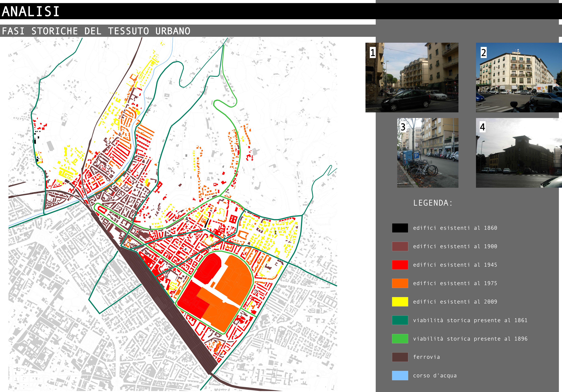This screenshot has height=392, width=562.
Task: Click the yellow 2009 buildings legend swatch
Action: click(400, 302)
